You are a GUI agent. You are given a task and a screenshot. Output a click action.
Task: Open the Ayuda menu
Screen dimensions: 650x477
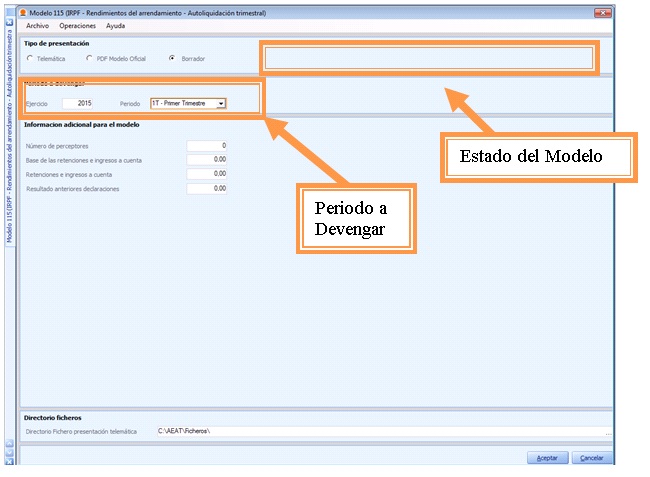click(115, 25)
